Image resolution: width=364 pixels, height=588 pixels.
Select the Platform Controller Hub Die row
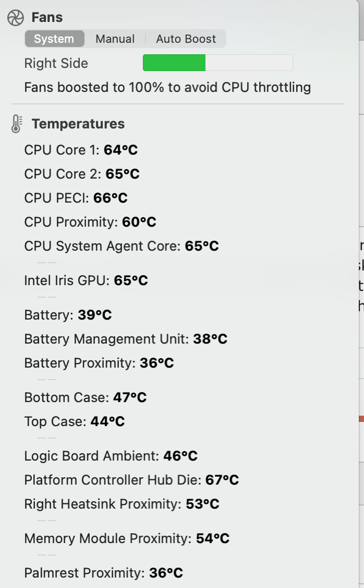tap(131, 480)
